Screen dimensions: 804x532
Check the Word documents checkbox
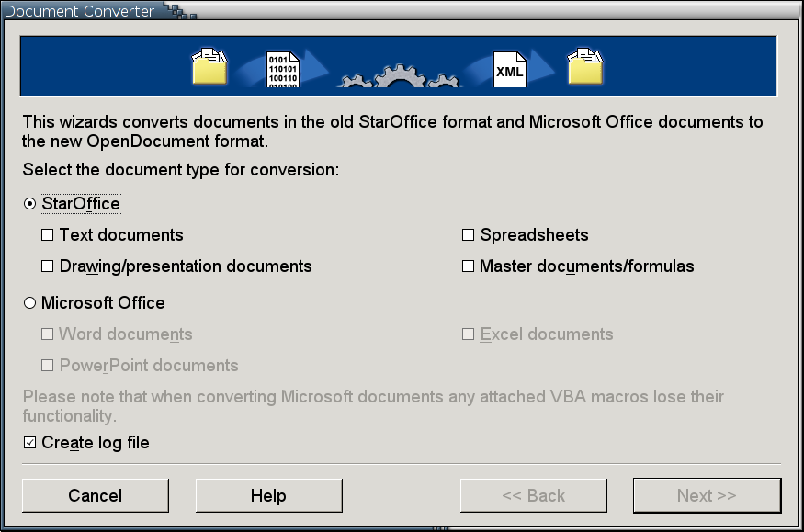tap(48, 334)
